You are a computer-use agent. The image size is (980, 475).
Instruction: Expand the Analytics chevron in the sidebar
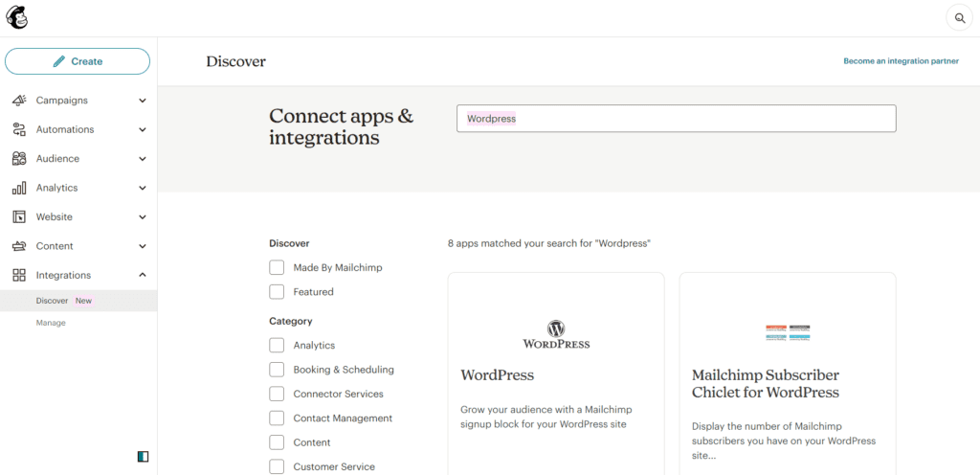[x=143, y=188]
